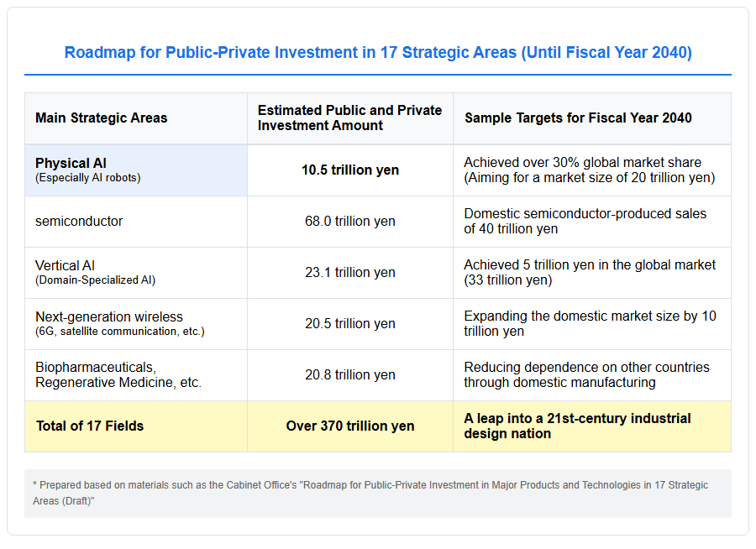756x549 pixels.
Task: Click the 10.5 trillion yen value
Action: coord(350,170)
